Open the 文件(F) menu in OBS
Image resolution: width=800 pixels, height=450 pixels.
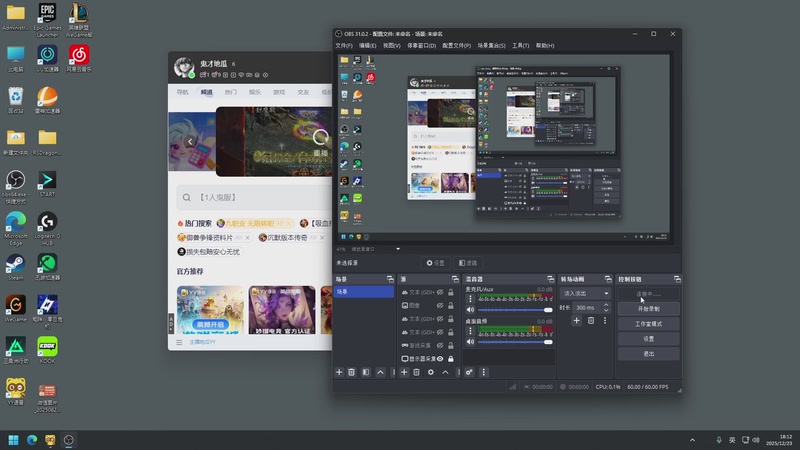coord(344,45)
